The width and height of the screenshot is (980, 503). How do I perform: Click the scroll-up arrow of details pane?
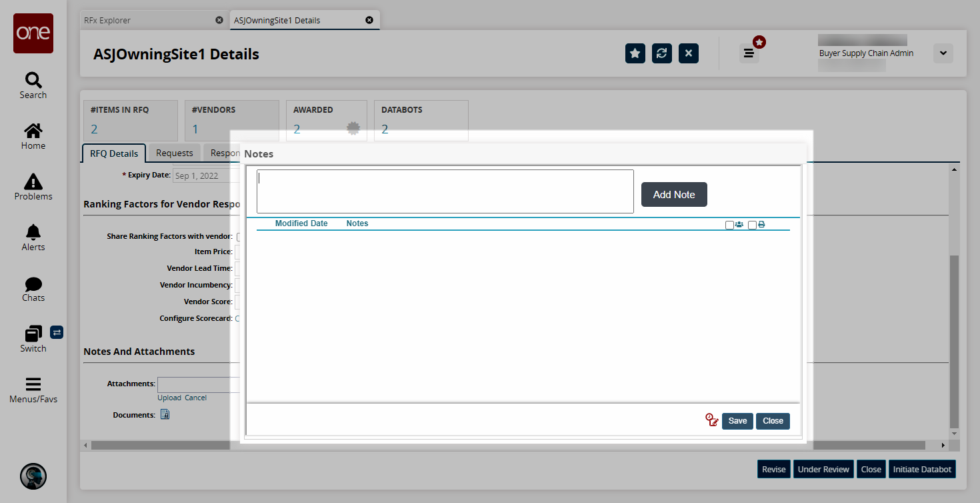point(954,169)
